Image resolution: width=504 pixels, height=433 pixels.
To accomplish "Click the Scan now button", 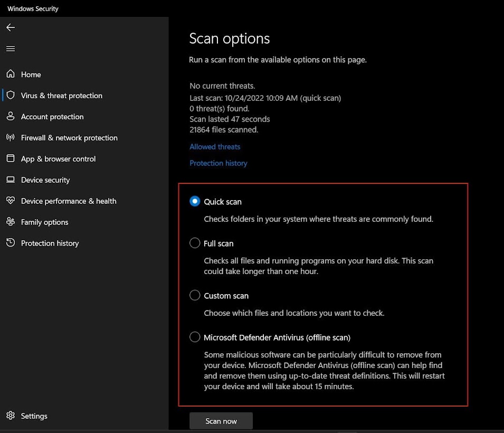I will click(221, 421).
